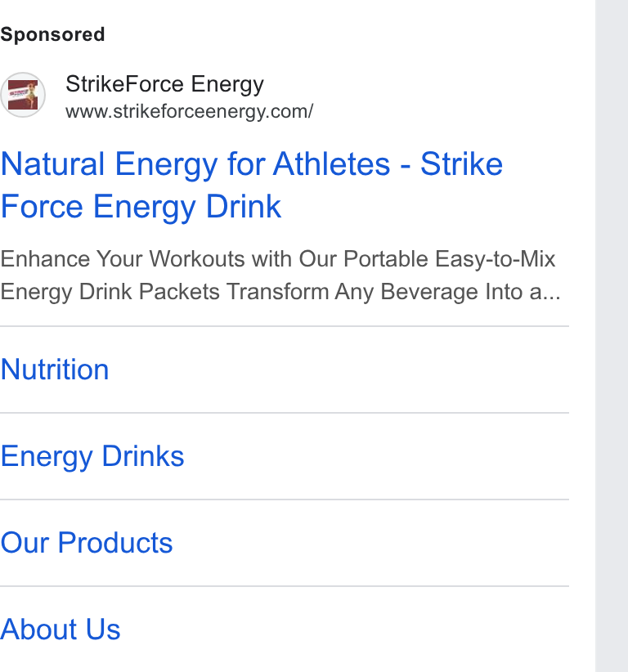Click the word Strike ending the headline's first line
This screenshot has height=672, width=628.
click(462, 164)
